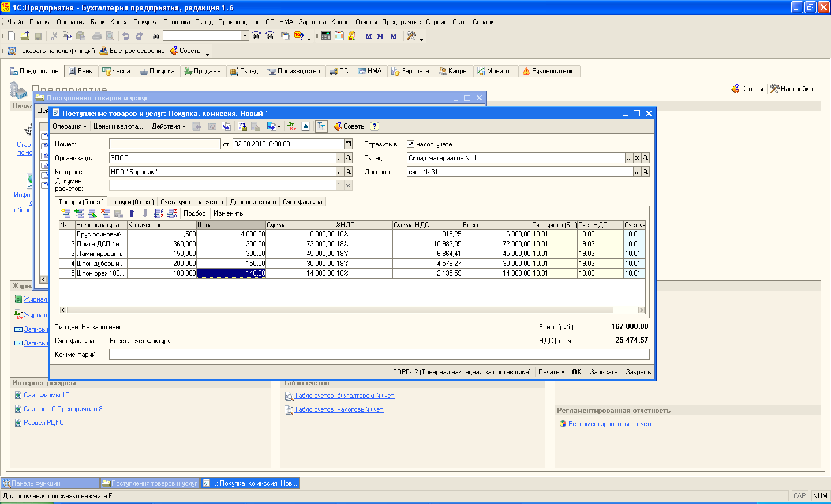Click Показать панель функций toolbar button
This screenshot has height=504, width=831.
[51, 51]
